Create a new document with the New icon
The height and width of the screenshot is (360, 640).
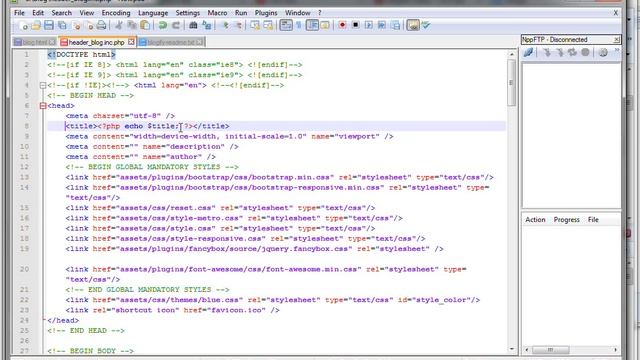pyautogui.click(x=24, y=25)
